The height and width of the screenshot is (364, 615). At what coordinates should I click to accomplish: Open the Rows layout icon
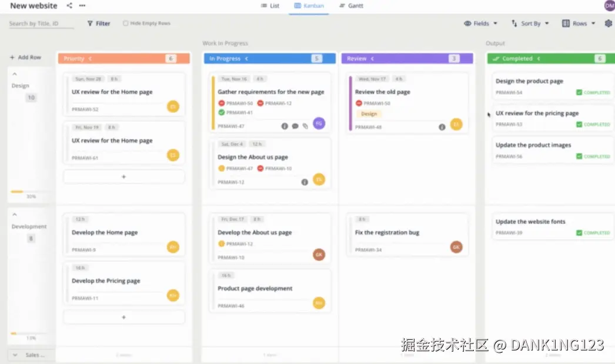point(566,24)
